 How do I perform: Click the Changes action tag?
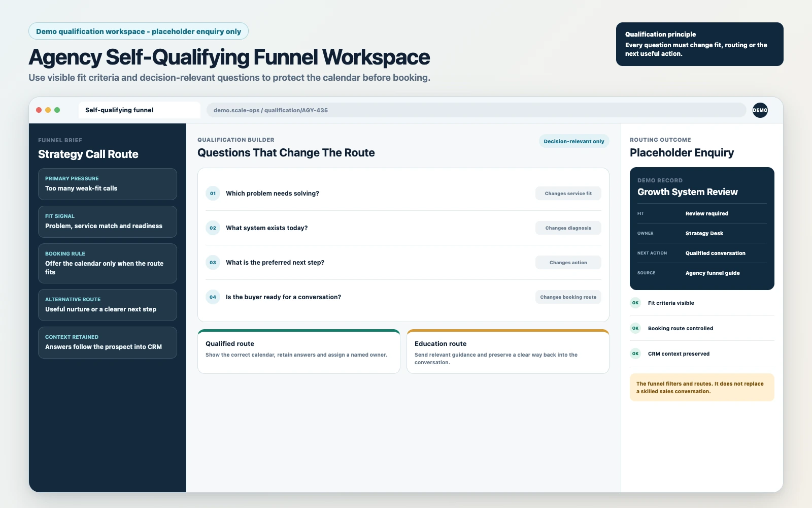(x=568, y=263)
